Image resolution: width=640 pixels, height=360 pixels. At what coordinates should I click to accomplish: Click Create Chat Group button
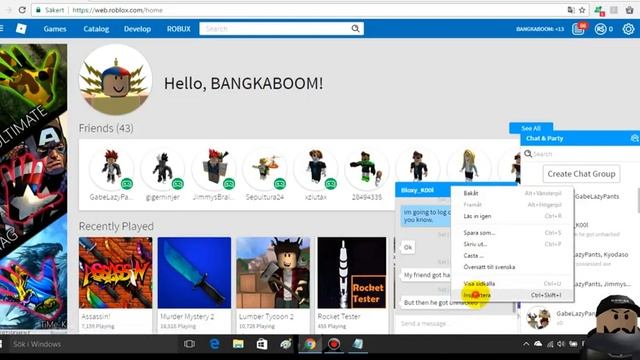pyautogui.click(x=581, y=174)
